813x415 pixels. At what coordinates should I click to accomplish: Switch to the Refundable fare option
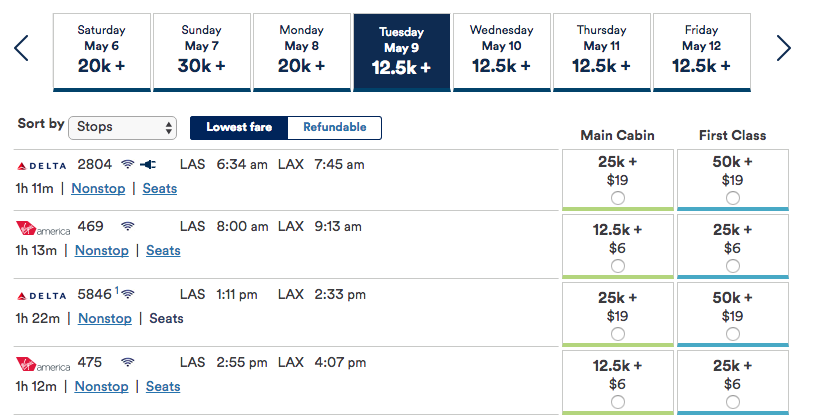(x=335, y=127)
